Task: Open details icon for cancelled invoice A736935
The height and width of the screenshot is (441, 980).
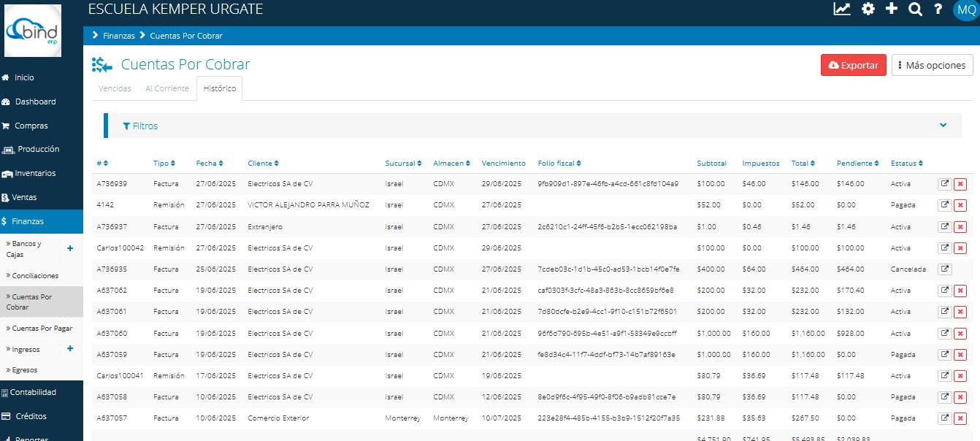Action: coord(945,269)
